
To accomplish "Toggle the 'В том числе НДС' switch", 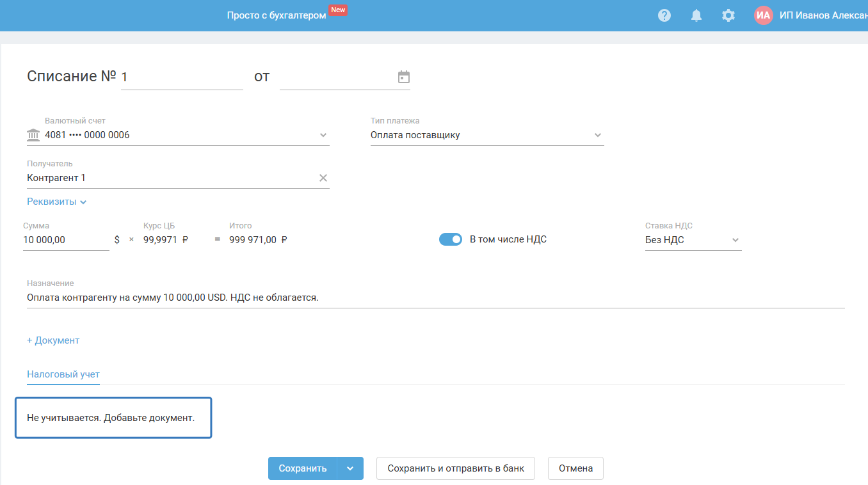I will [451, 239].
